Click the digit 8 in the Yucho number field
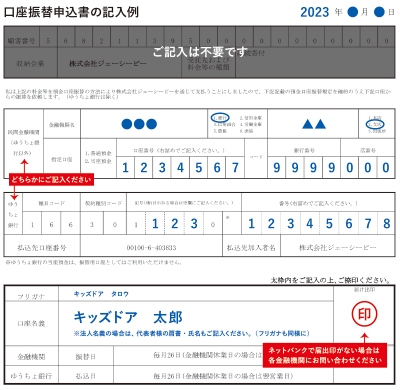This screenshot has width=400, height=390. (387, 224)
